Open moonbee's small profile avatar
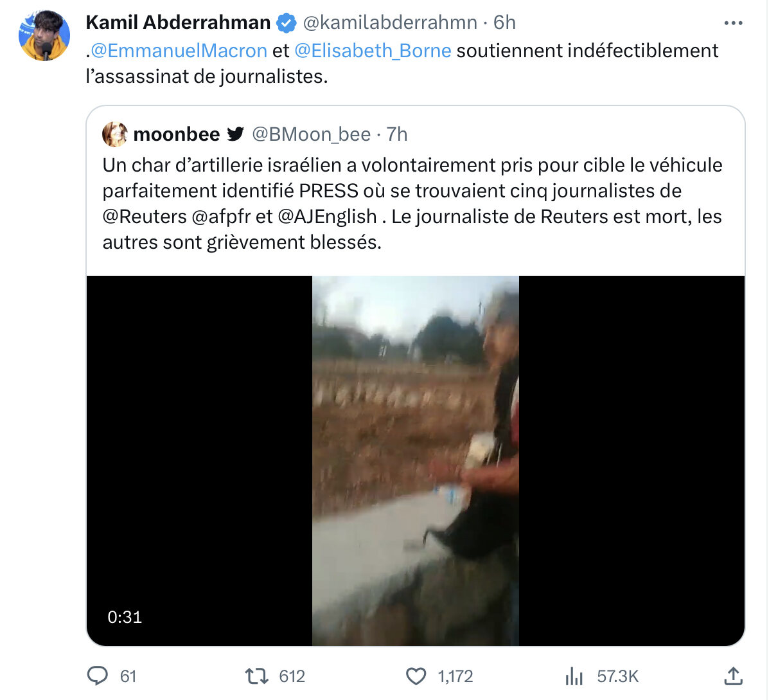Viewport: 769px width, 700px height. tap(115, 134)
